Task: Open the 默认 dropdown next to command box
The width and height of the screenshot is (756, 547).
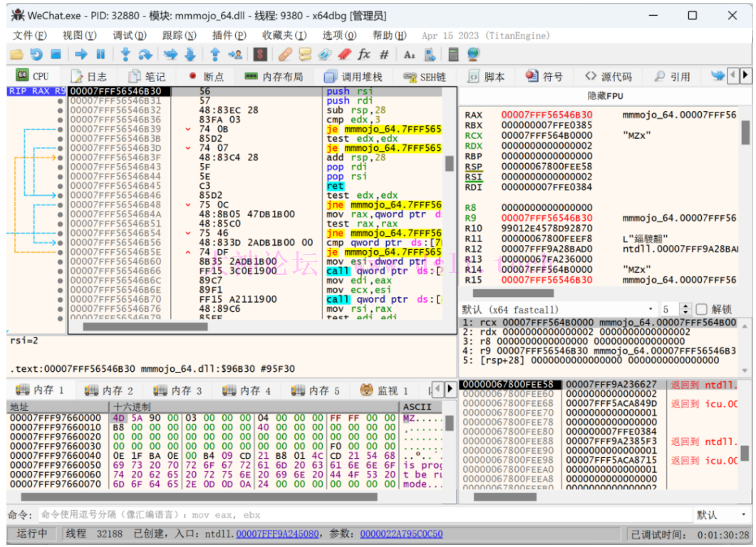Action: tap(723, 515)
